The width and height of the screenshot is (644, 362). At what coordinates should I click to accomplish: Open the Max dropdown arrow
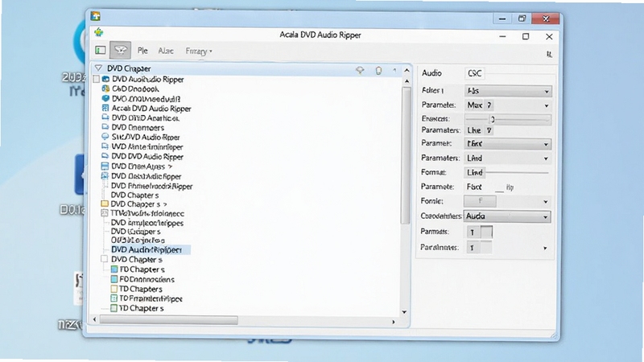coord(547,105)
